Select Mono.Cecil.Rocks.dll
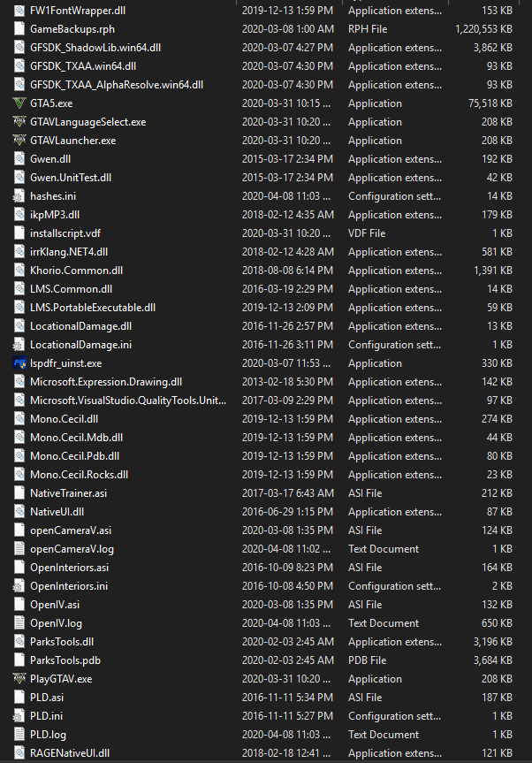The image size is (532, 763). (80, 475)
